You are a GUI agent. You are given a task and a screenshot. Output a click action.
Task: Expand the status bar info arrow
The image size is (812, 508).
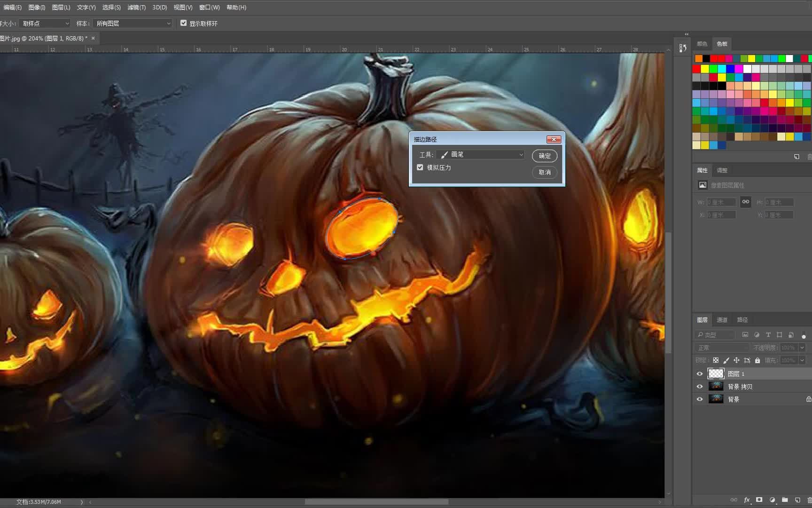[x=82, y=502]
